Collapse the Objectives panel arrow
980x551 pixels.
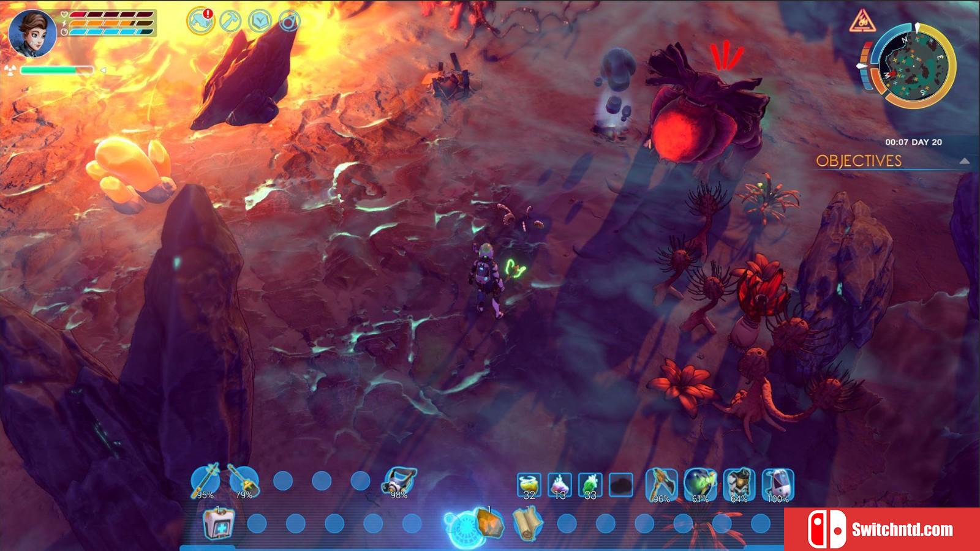965,161
